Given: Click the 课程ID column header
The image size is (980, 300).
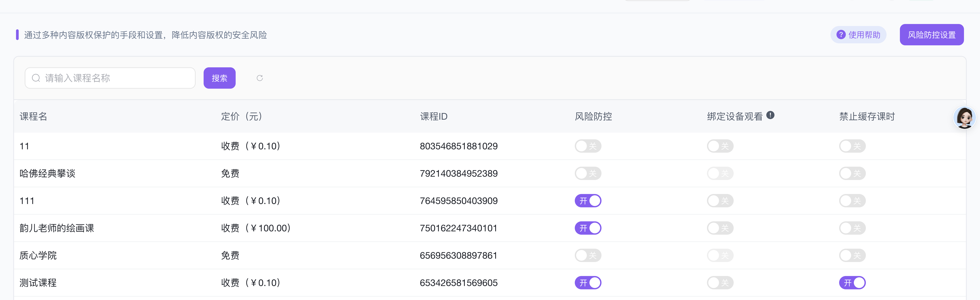Looking at the screenshot, I should click(x=434, y=116).
